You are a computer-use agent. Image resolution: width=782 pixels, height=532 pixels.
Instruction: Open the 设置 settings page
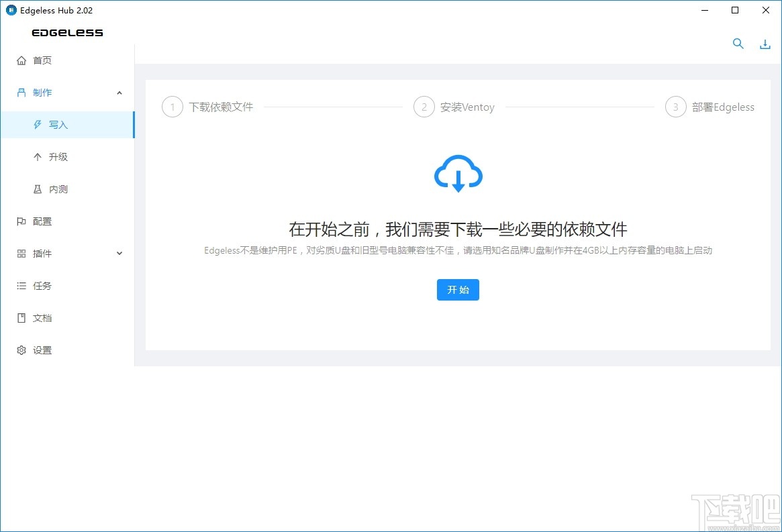tap(41, 350)
